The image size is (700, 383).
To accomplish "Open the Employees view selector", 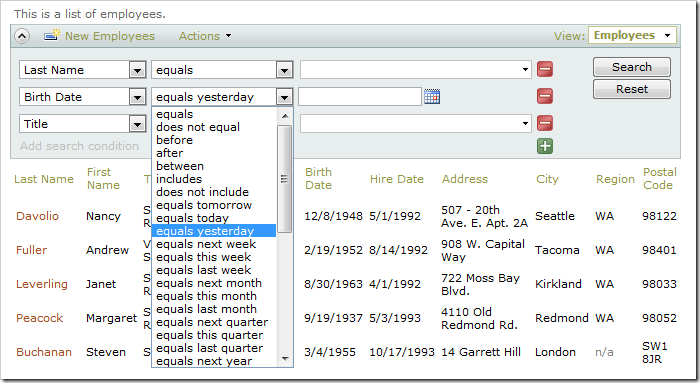I will click(632, 35).
